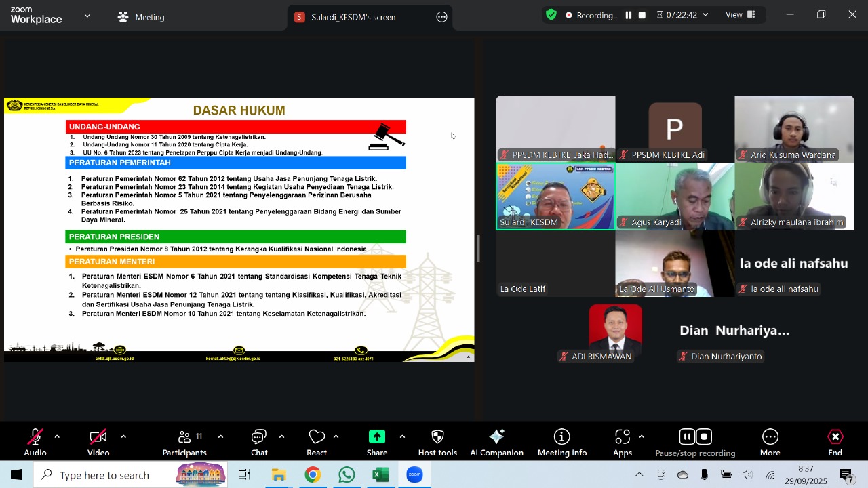Turn on camera with Video button
This screenshot has height=488, width=868.
[x=98, y=443]
